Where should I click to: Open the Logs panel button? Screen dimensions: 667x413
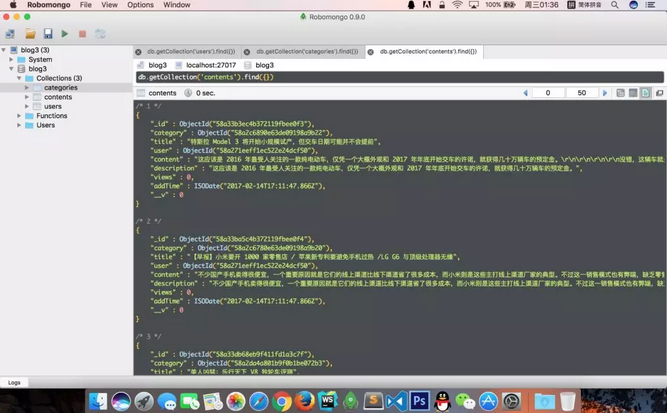point(14,383)
